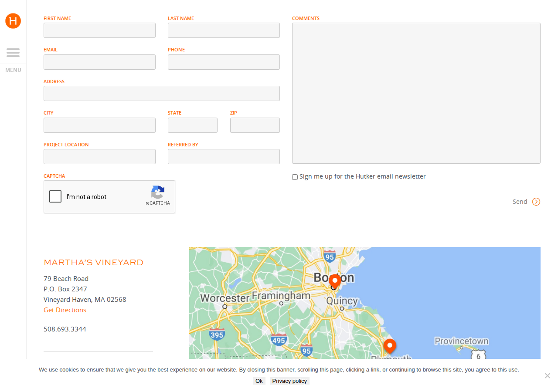
Task: Click the Interstate 95 shield south of 495
Action: [x=307, y=350]
